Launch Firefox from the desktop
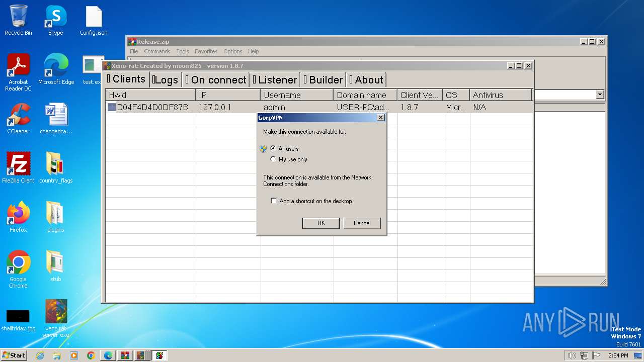 click(x=18, y=217)
